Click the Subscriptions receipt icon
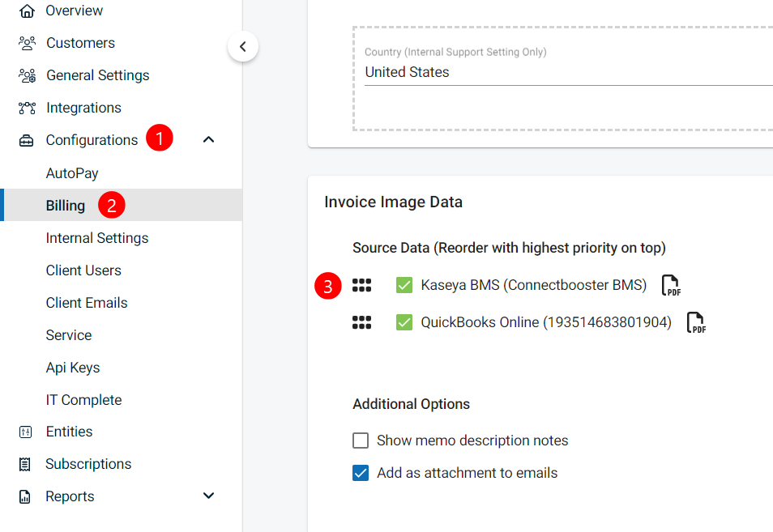This screenshot has height=532, width=773. coord(25,464)
